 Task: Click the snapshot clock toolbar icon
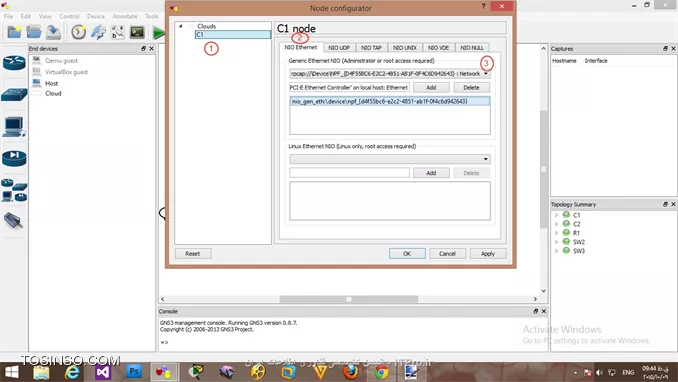pos(79,32)
